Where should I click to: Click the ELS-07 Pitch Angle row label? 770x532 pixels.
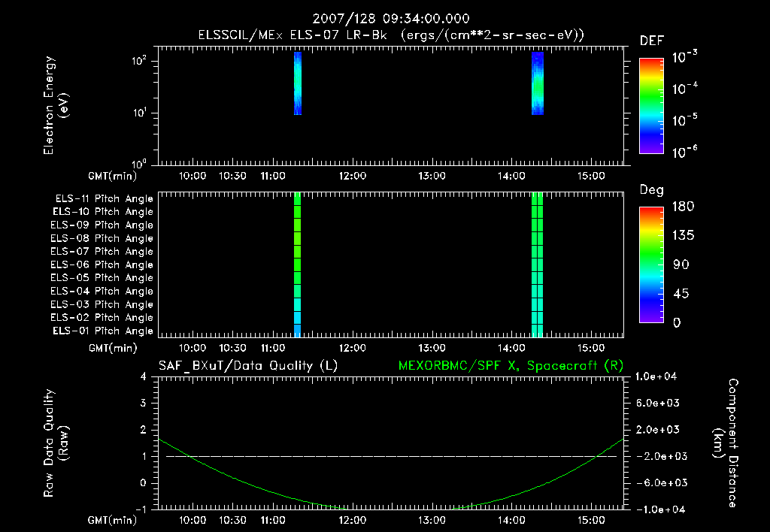coord(102,252)
